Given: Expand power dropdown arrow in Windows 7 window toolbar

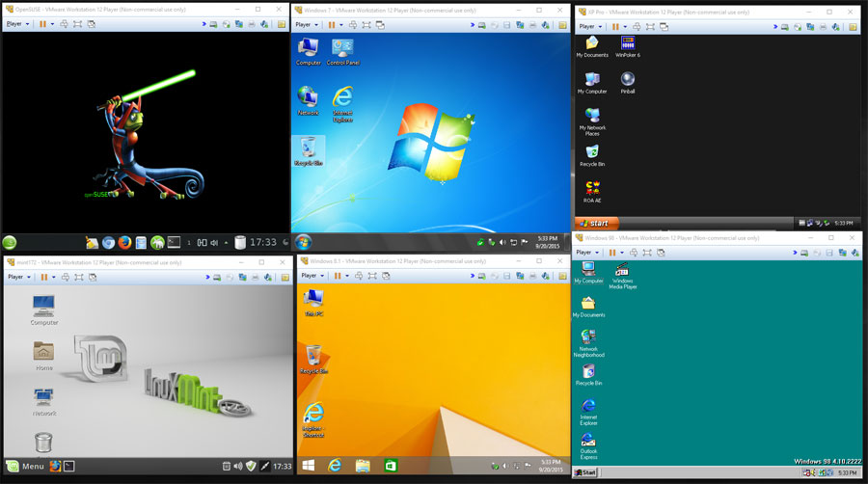Looking at the screenshot, I should (341, 25).
